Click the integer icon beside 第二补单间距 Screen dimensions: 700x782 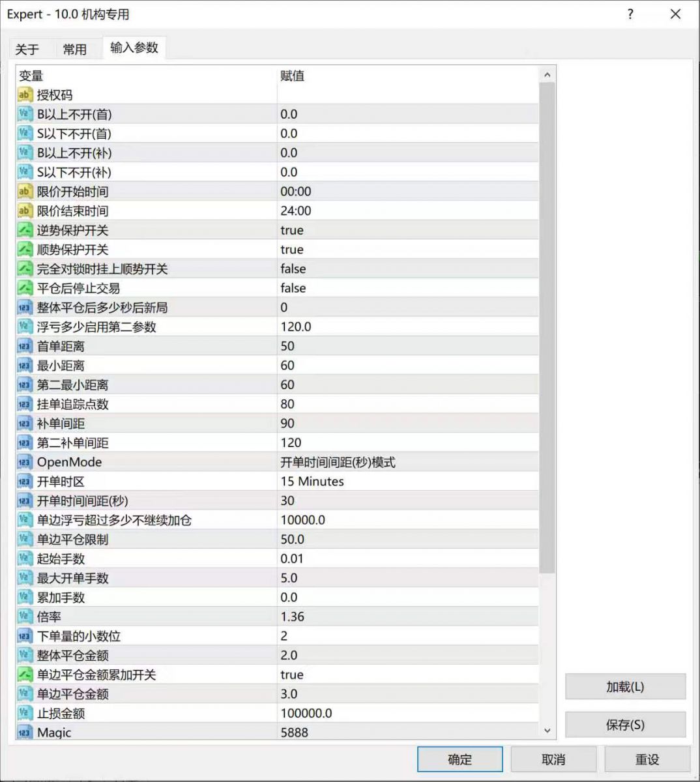(24, 442)
